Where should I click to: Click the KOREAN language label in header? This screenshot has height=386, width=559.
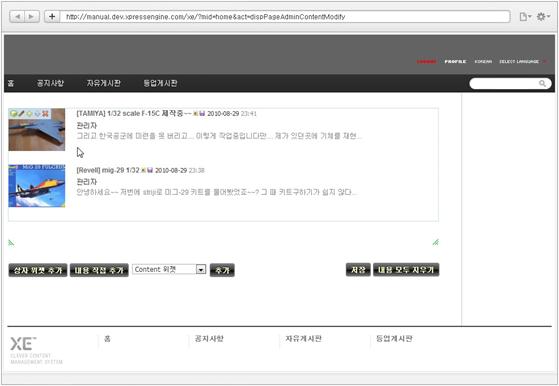point(483,62)
